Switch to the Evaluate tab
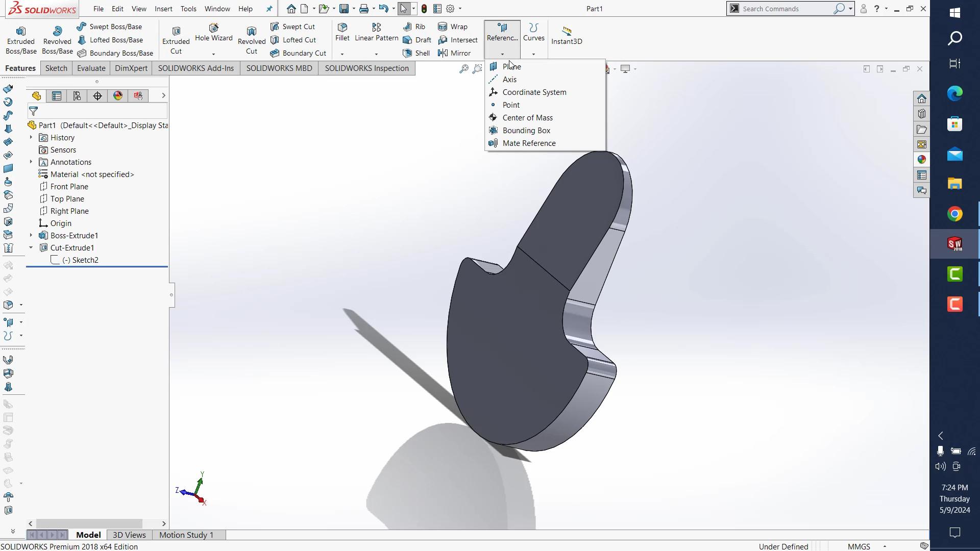Viewport: 980px width, 551px height. [x=91, y=68]
